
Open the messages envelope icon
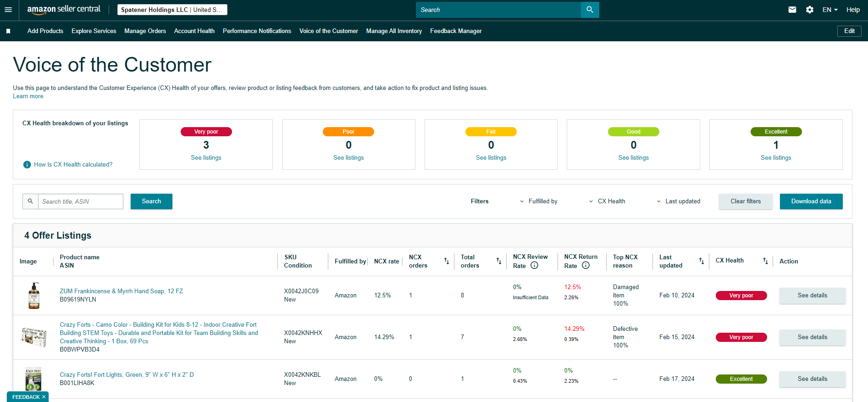tap(792, 10)
